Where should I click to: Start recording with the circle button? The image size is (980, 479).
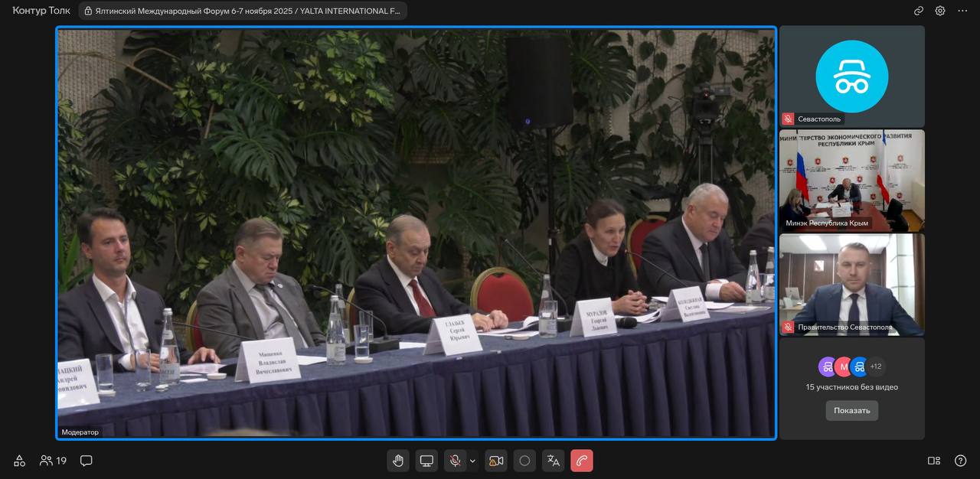(x=524, y=461)
